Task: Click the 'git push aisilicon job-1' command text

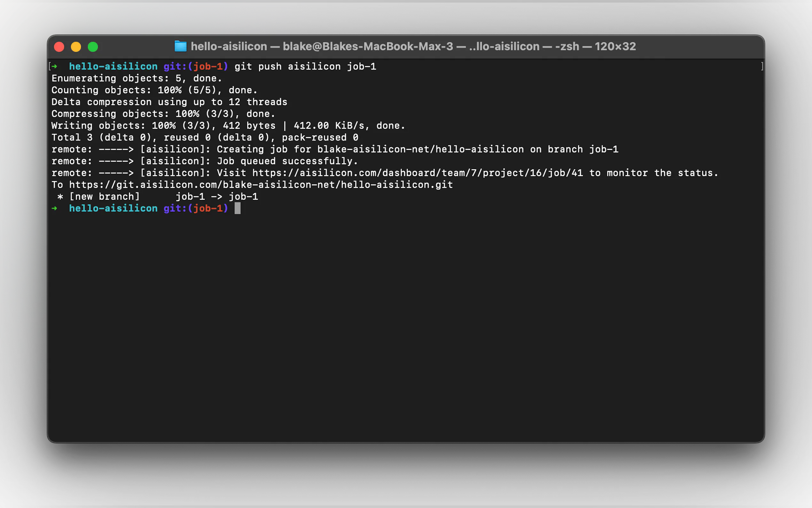Action: (305, 67)
